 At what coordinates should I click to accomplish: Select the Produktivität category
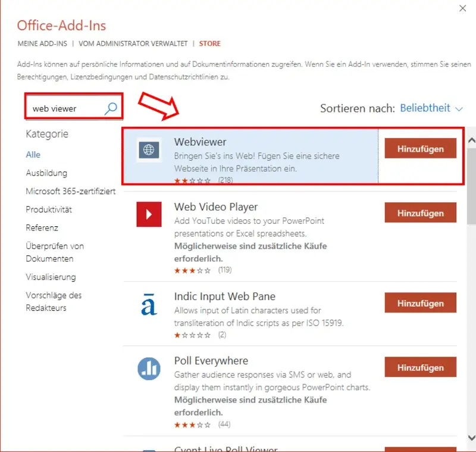coord(49,209)
